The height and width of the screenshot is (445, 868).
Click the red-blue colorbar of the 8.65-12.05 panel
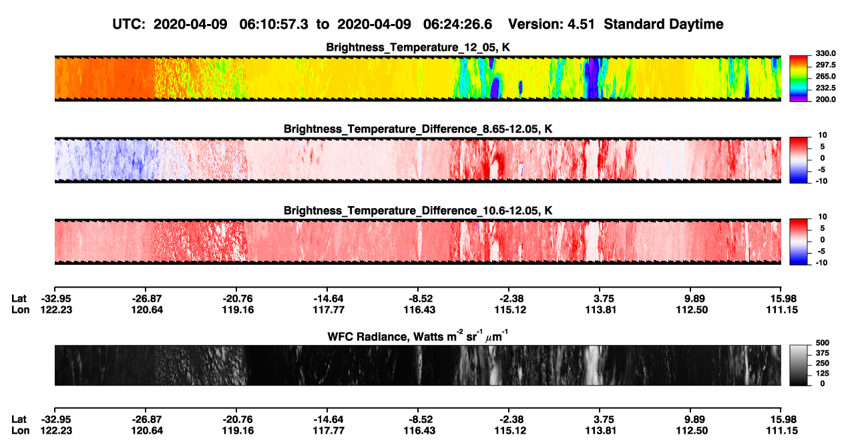pos(800,159)
